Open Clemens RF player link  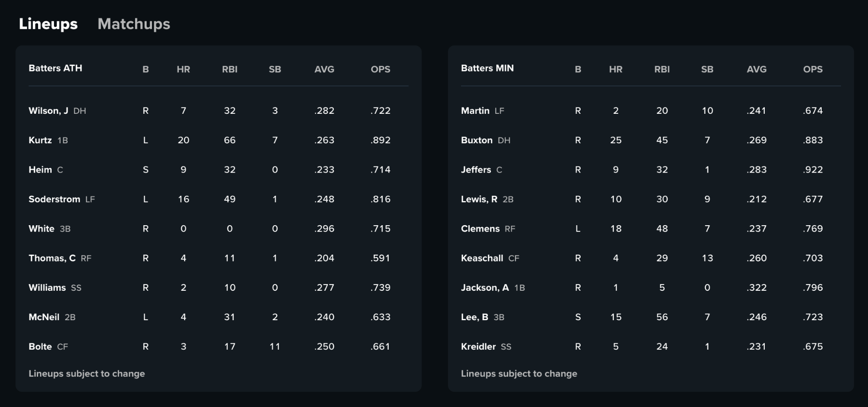point(488,229)
